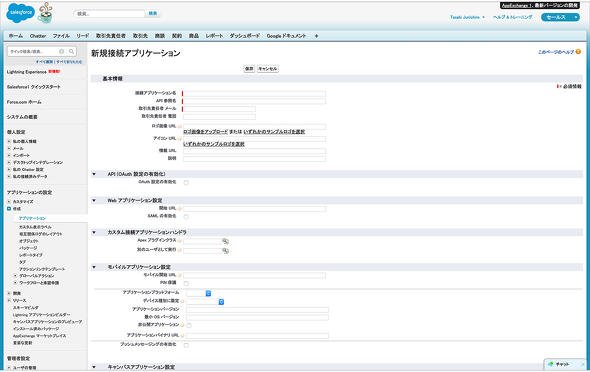Click the quick find magnifier icon
The width and height of the screenshot is (590, 372).
pyautogui.click(x=71, y=51)
